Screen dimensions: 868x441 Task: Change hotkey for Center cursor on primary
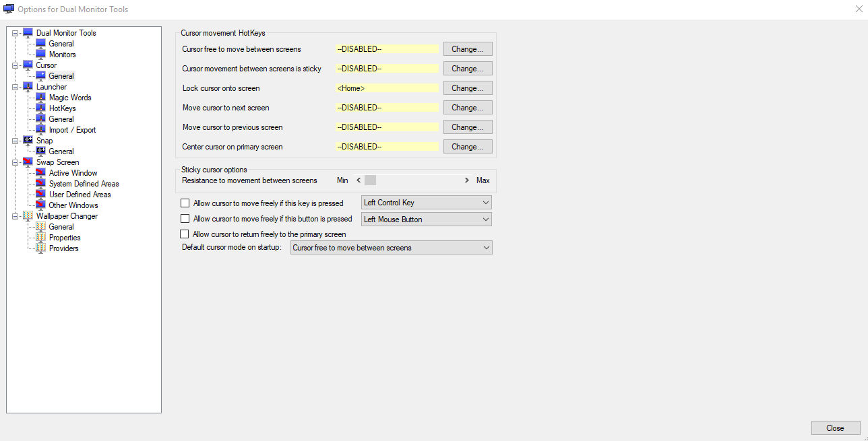point(468,147)
